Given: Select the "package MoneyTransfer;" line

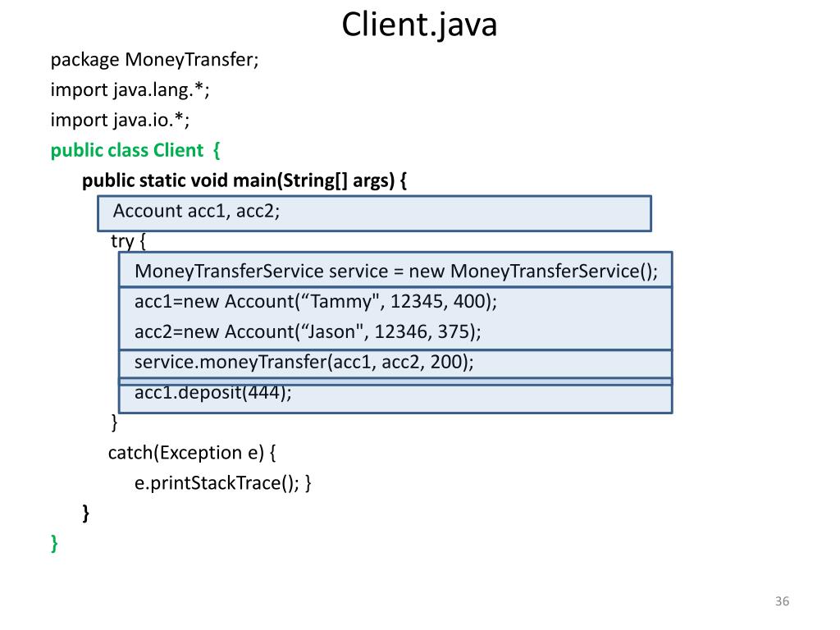Looking at the screenshot, I should 154,60.
